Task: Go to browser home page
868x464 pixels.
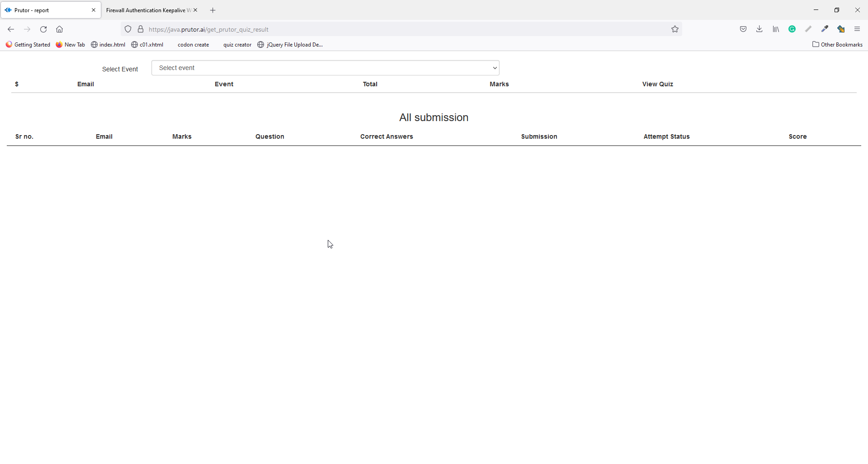Action: [x=60, y=29]
